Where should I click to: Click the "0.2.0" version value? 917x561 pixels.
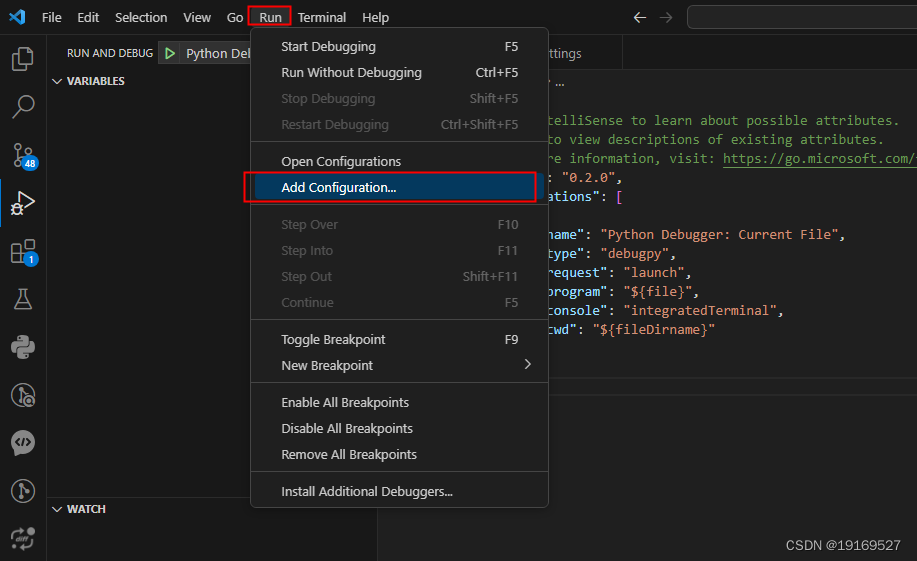[x=589, y=177]
